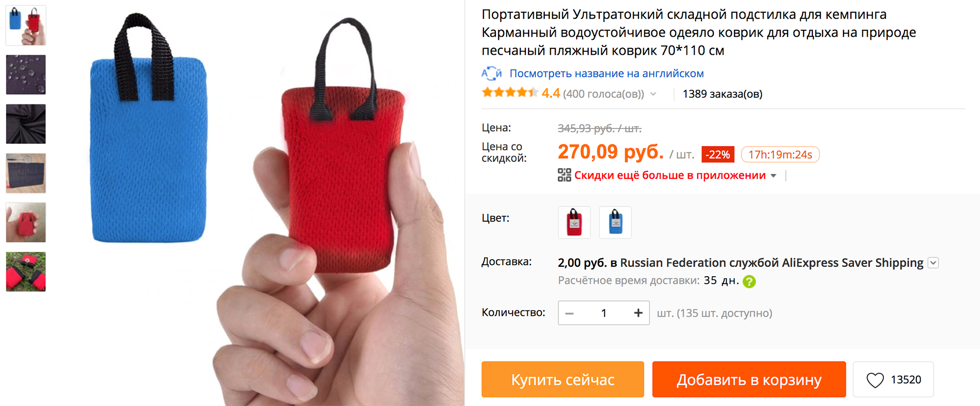This screenshot has height=406, width=980.
Task: Select the red pouches on grass thumbnail
Action: (26, 272)
